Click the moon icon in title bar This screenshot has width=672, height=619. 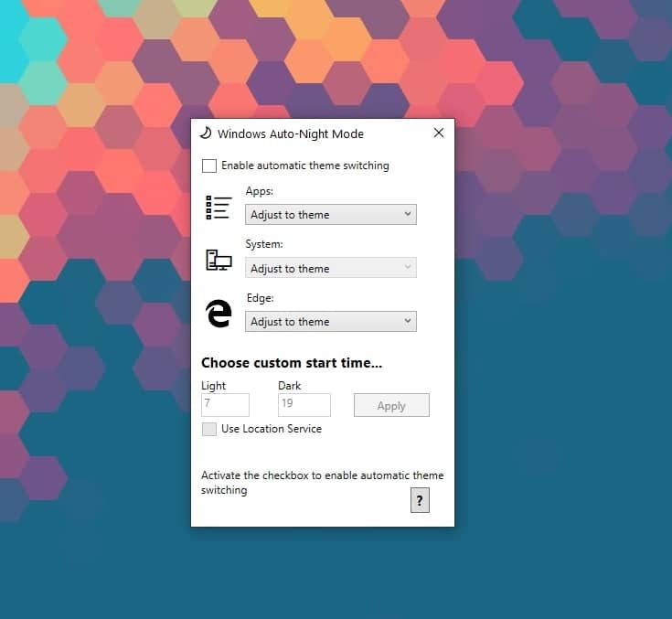click(x=206, y=133)
